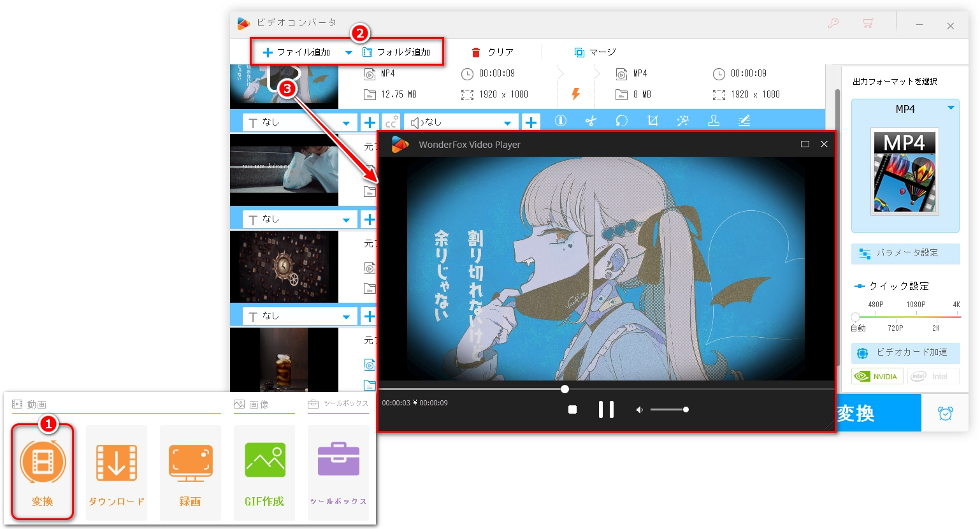The width and height of the screenshot is (980, 529).
Task: Expand the ファイル追加 dropdown arrow
Action: tap(349, 53)
